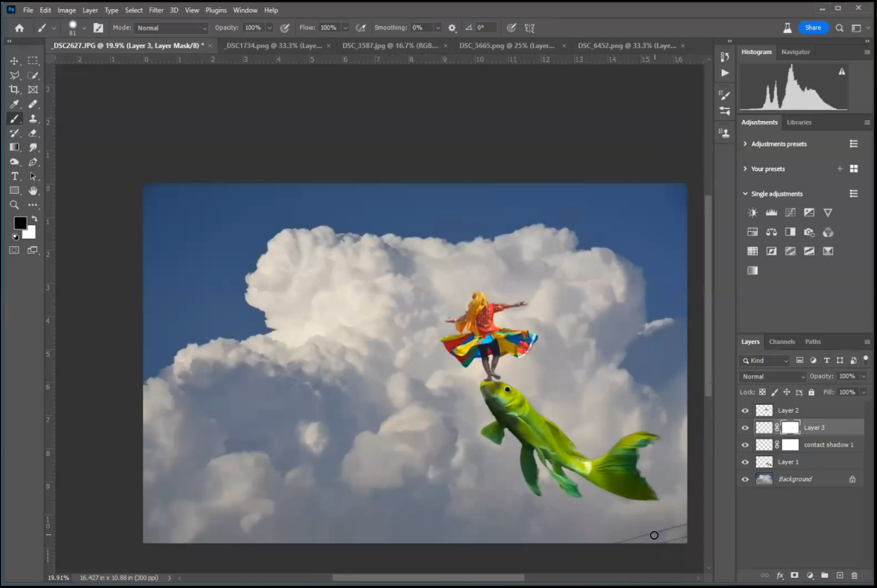Open the layer blend mode dropdown
Viewport: 877px width, 588px height.
pyautogui.click(x=772, y=377)
